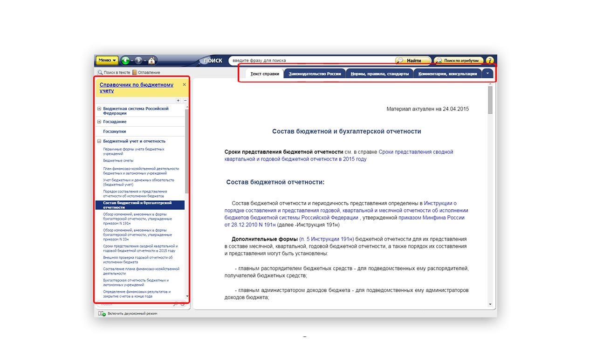
Task: Expand Бюджетная система Российской Федерации node
Action: [x=99, y=109]
